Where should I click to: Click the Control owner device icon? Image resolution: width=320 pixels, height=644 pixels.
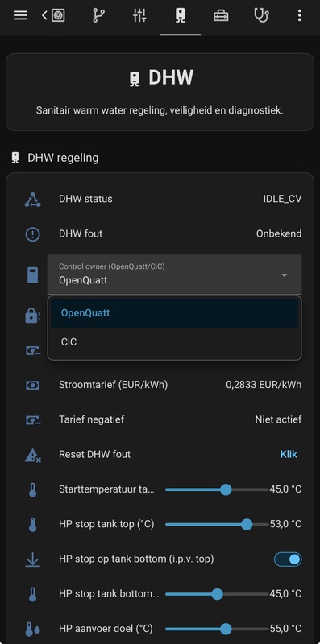[32, 275]
